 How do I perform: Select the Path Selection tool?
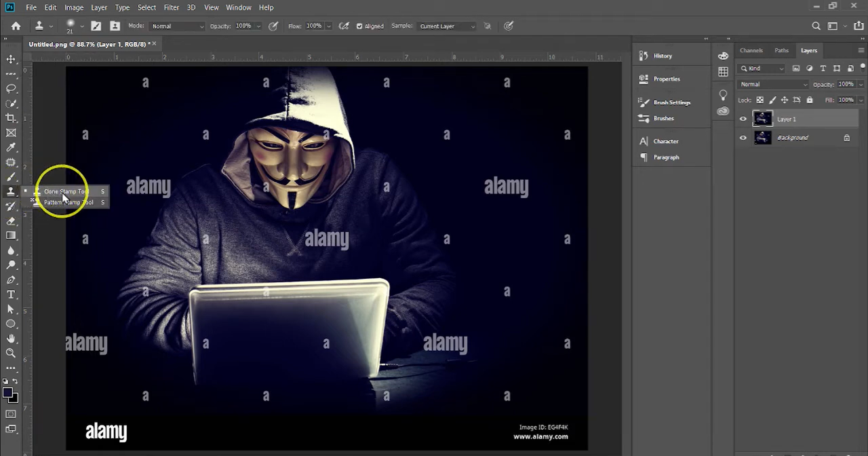pyautogui.click(x=11, y=309)
